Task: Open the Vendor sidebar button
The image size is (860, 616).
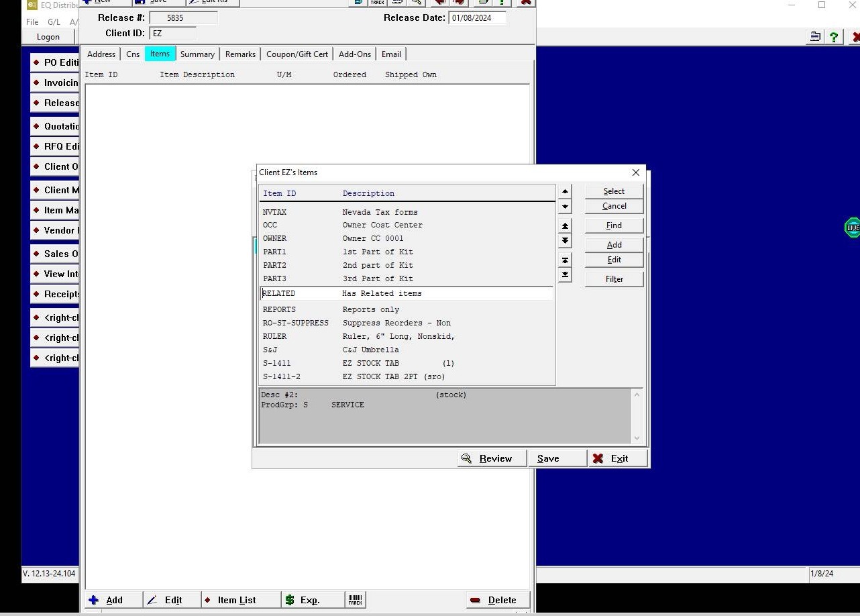Action: click(55, 230)
